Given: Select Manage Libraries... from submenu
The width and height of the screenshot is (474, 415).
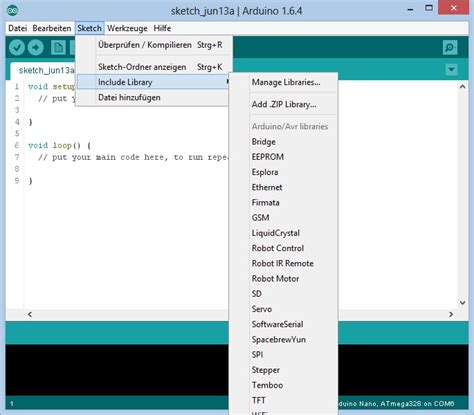Looking at the screenshot, I should coord(286,82).
